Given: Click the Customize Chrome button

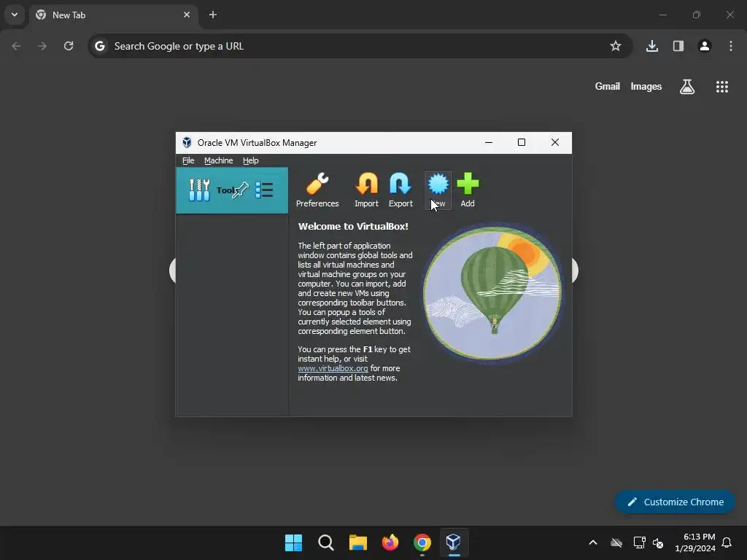Looking at the screenshot, I should click(675, 502).
